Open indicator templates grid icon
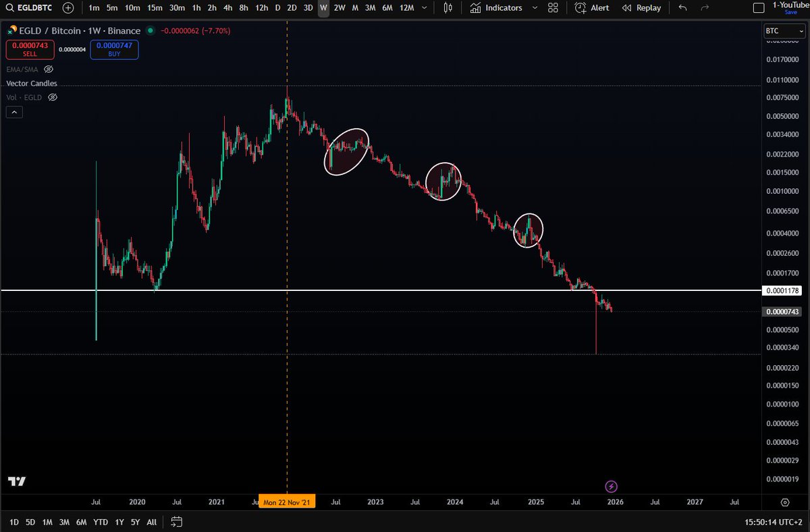Viewport: 810px width, 532px height. point(553,8)
